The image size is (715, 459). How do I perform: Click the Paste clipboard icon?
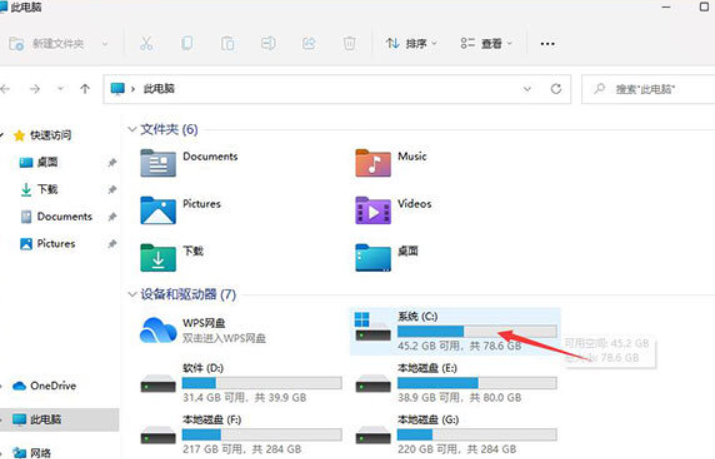(228, 43)
